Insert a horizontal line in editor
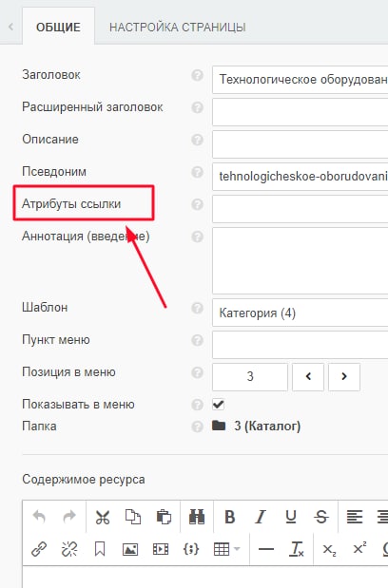388x588 pixels. (x=266, y=549)
